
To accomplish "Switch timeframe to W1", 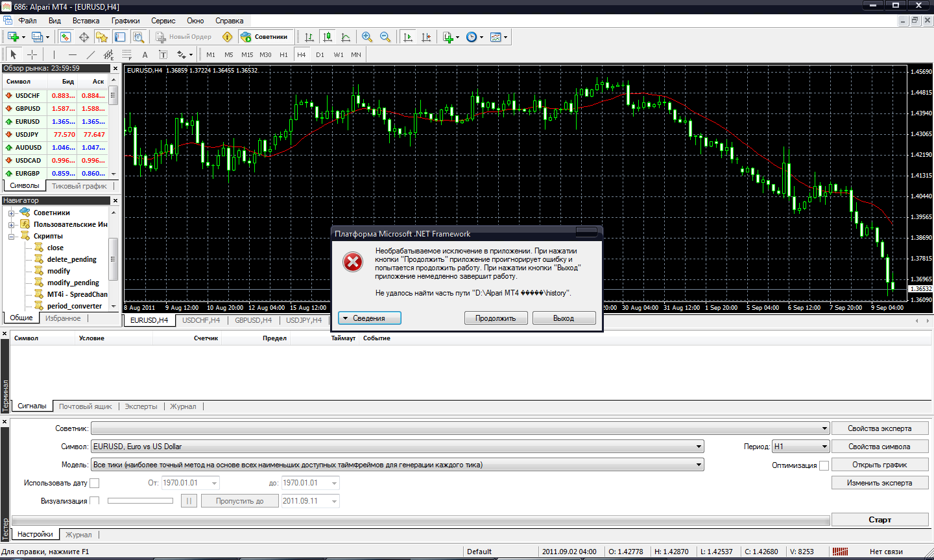I will [x=339, y=54].
